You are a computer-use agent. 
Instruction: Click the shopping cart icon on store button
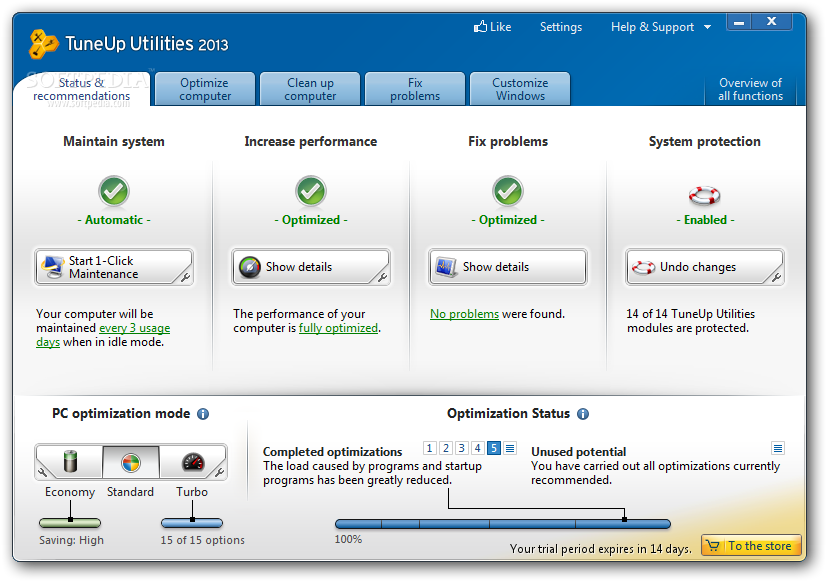pos(713,546)
